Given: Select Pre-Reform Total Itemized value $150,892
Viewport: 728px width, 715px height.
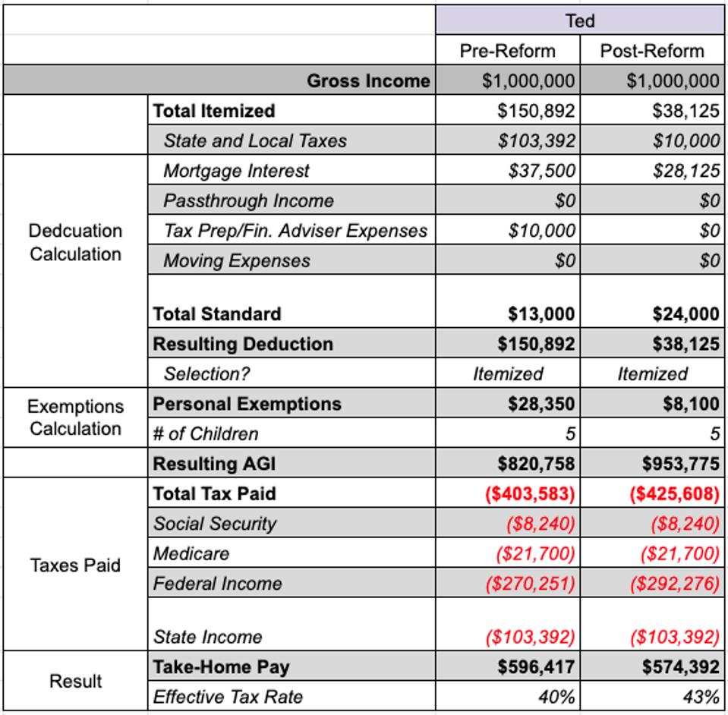Looking at the screenshot, I should pyautogui.click(x=508, y=110).
